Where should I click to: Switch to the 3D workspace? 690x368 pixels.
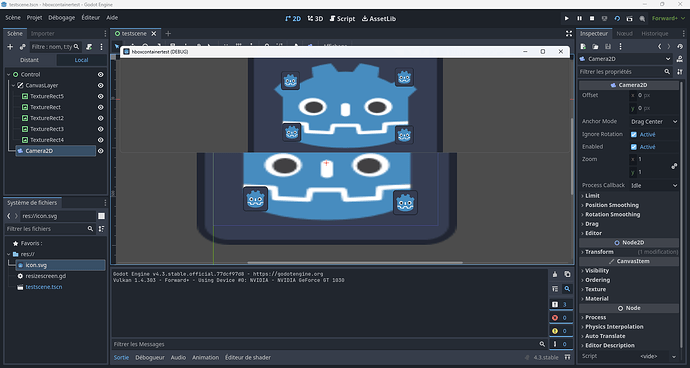coord(315,18)
